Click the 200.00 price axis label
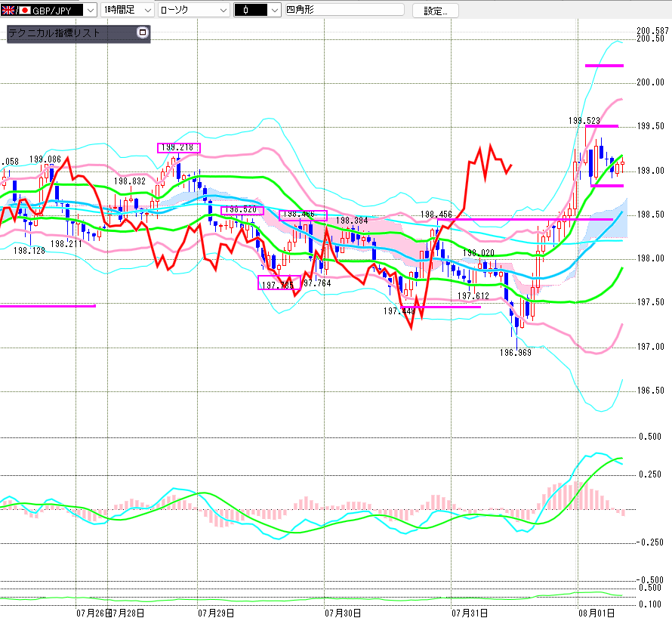The width and height of the screenshot is (672, 621). point(650,82)
